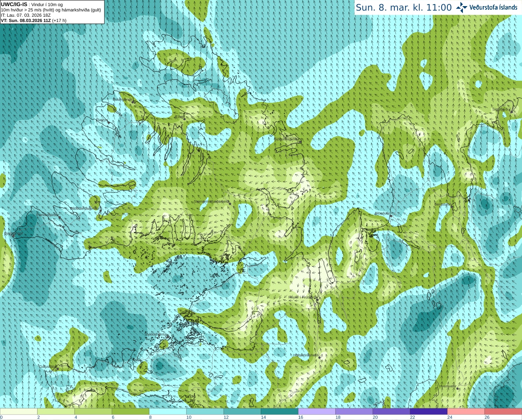Screen dimensions: 522x420
Task: Click the legend scale number 16
Action: pyautogui.click(x=301, y=417)
